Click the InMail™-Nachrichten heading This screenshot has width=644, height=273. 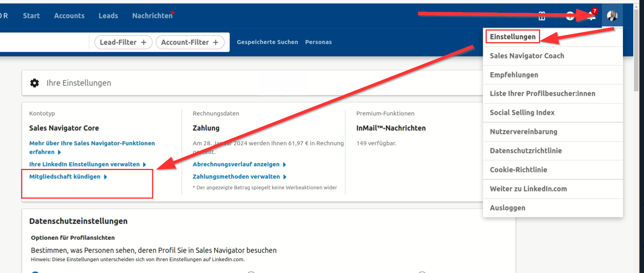pos(391,128)
